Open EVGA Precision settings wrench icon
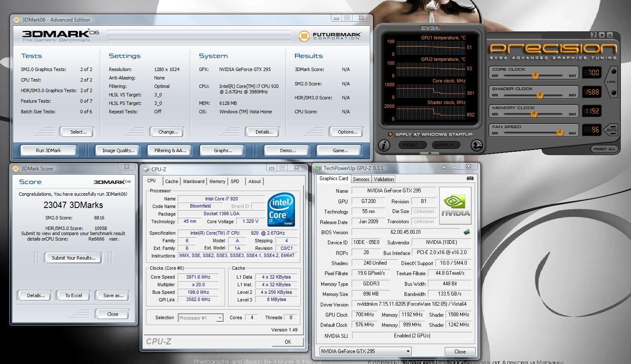631x364 pixels. [477, 145]
